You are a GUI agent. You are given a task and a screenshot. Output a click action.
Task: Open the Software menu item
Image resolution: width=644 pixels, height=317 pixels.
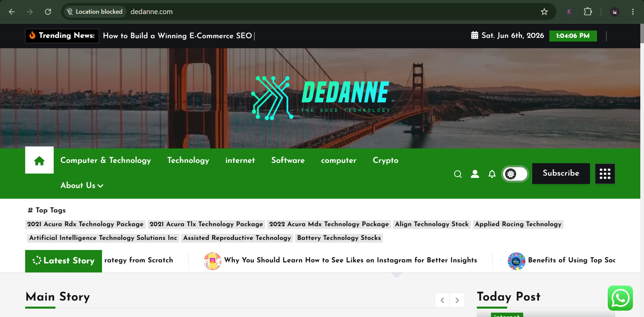point(288,160)
